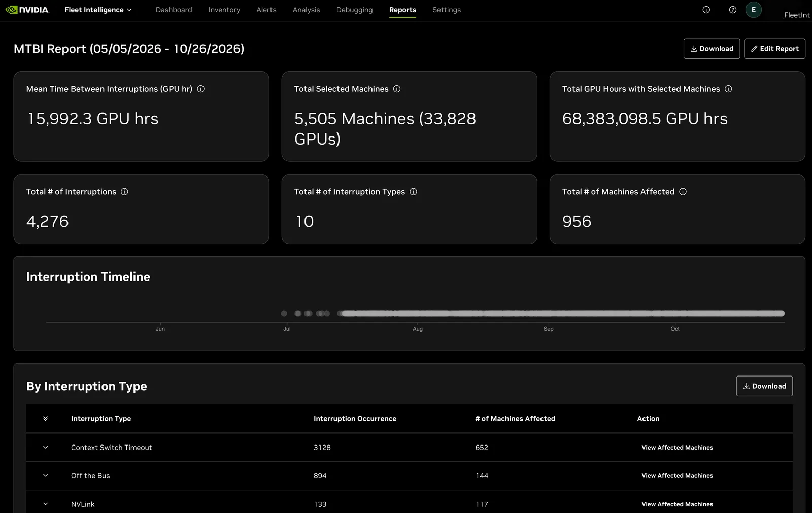Click the Aug label on timeline axis
This screenshot has height=513, width=812.
[x=418, y=329]
